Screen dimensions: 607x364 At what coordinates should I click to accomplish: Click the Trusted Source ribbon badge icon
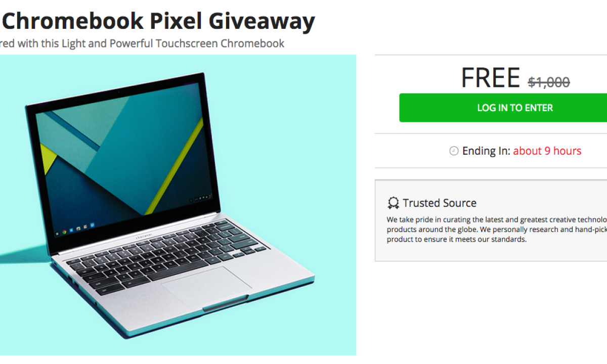[393, 203]
